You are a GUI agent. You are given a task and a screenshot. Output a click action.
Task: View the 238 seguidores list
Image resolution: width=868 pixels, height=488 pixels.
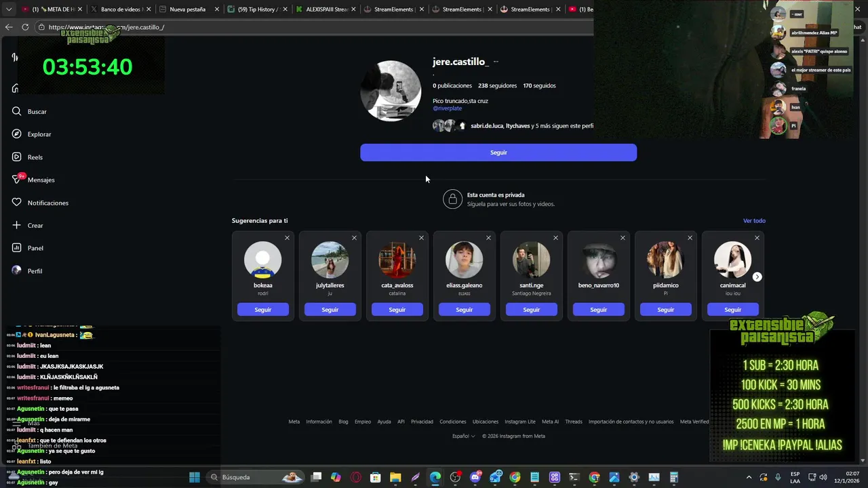497,86
